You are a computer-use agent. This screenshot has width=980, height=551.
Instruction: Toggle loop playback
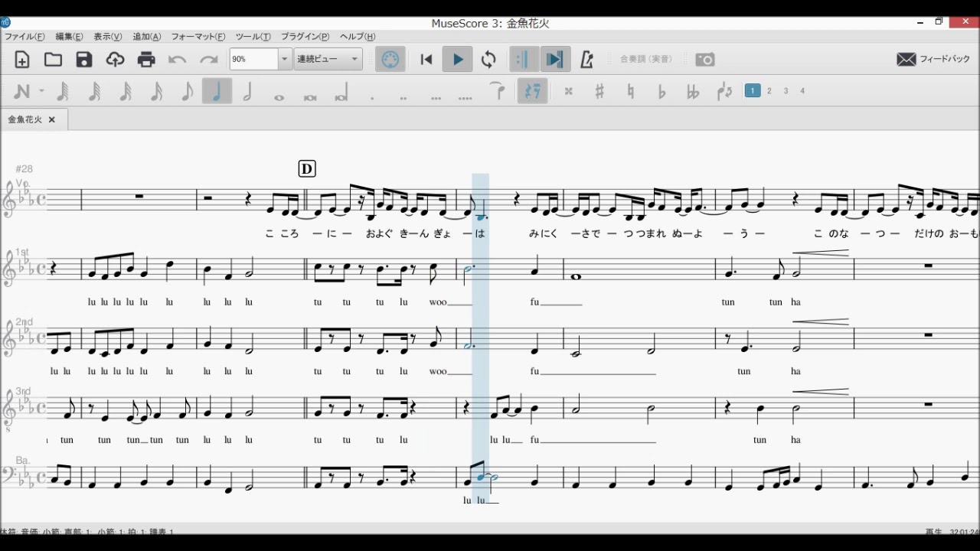point(488,60)
